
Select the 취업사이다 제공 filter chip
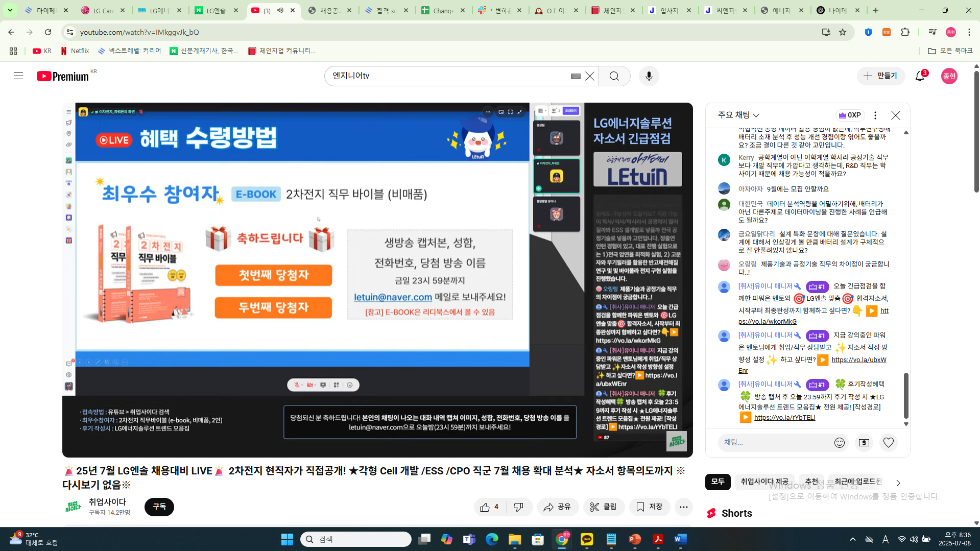click(764, 482)
